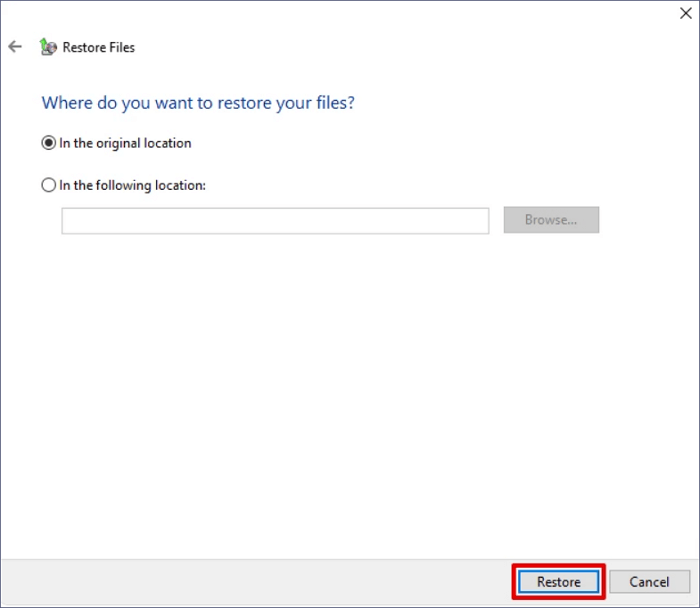Viewport: 700px width, 608px height.
Task: Select the 'In the original location' radio button
Action: [x=49, y=143]
